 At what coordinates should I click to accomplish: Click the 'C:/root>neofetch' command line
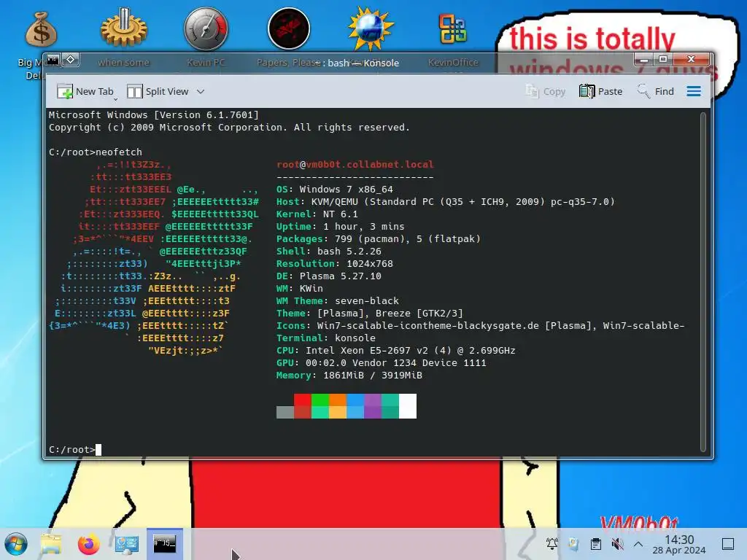click(96, 152)
